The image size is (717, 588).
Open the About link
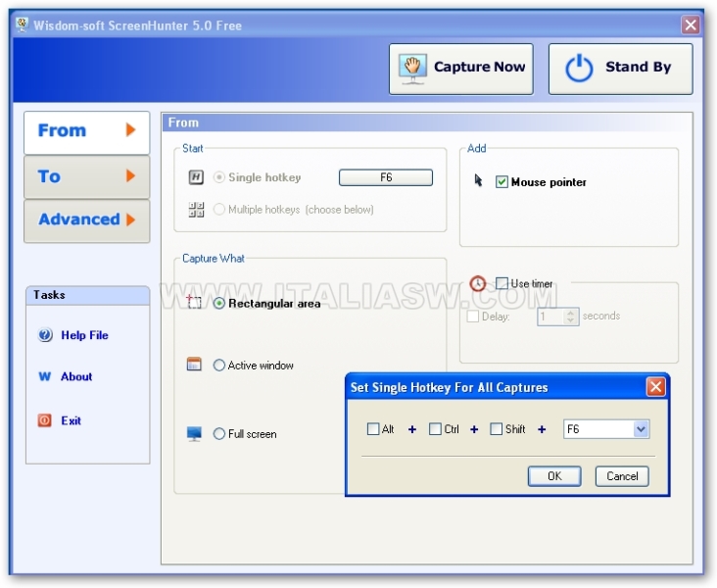76,376
